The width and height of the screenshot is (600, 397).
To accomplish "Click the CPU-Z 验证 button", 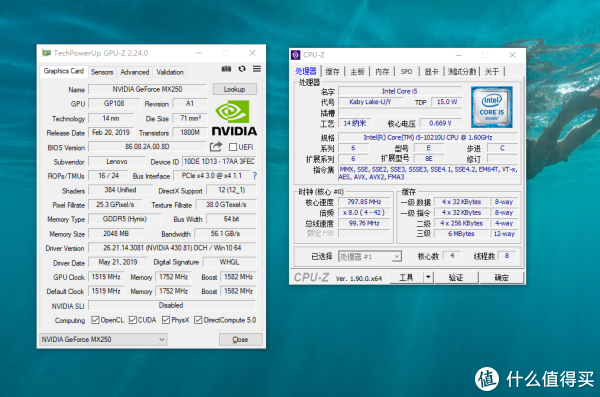I will (x=455, y=277).
